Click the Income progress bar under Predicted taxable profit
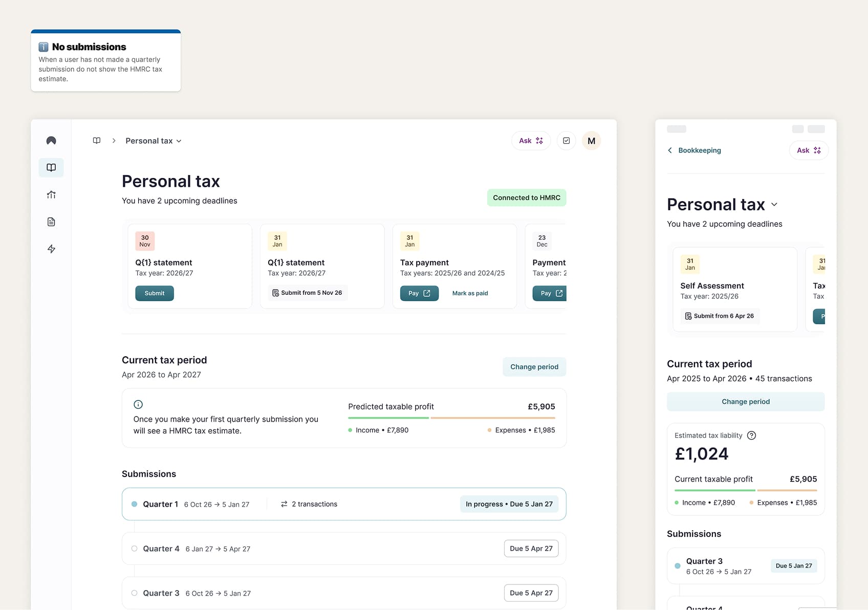Image resolution: width=868 pixels, height=610 pixels. [388, 418]
